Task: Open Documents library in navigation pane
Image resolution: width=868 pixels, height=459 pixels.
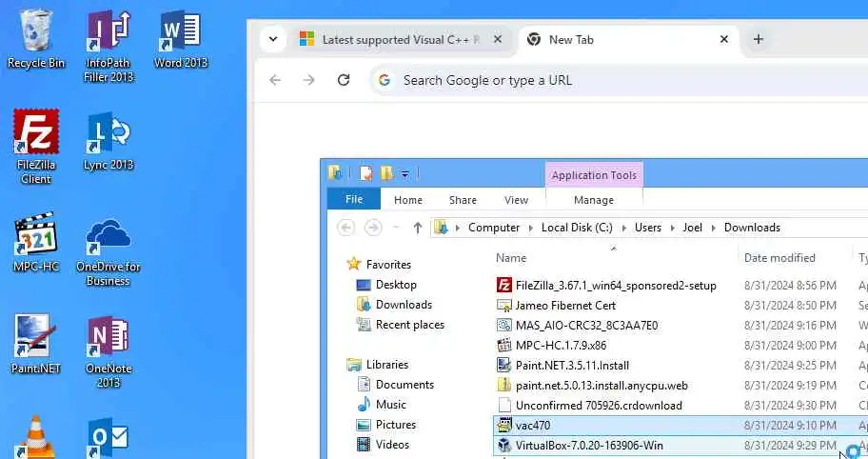Action: point(404,385)
